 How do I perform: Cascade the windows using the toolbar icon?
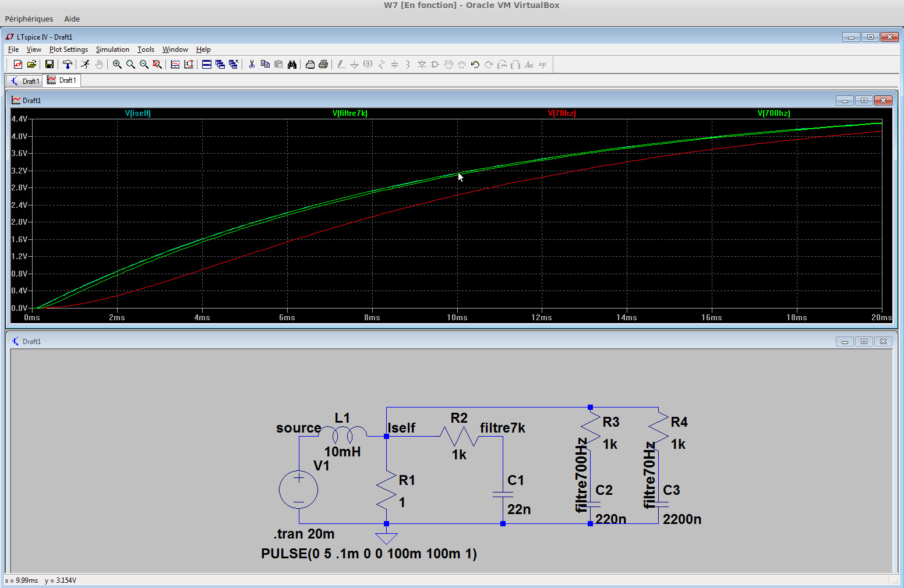[220, 65]
